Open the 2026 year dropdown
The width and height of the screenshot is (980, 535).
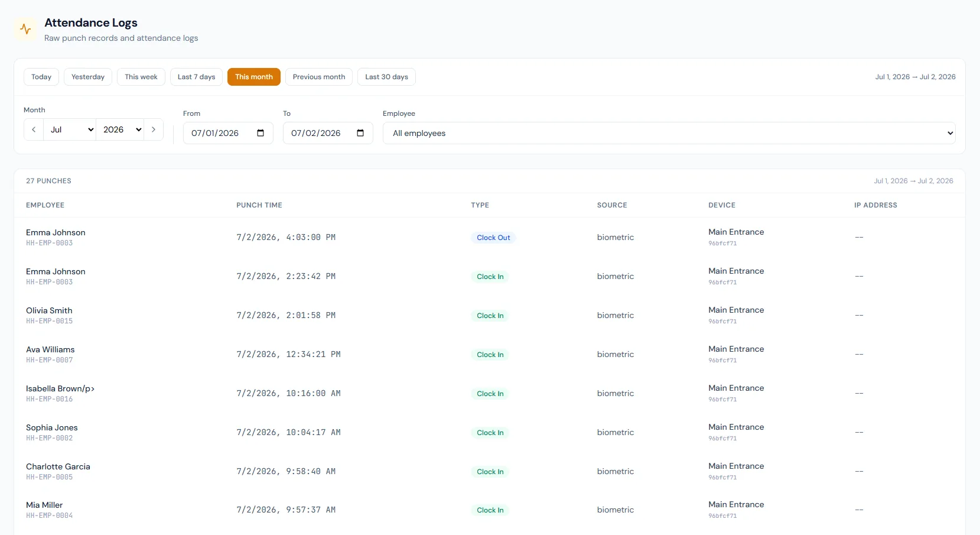[x=121, y=129]
